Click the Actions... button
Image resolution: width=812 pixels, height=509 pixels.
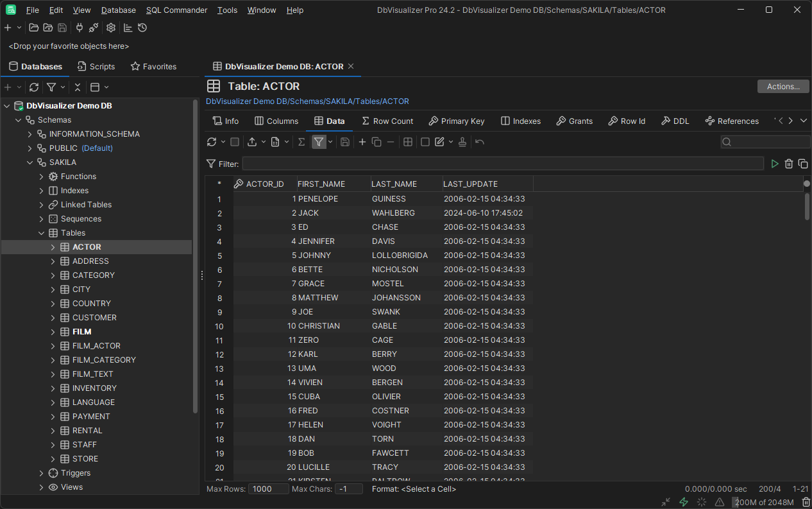[783, 87]
